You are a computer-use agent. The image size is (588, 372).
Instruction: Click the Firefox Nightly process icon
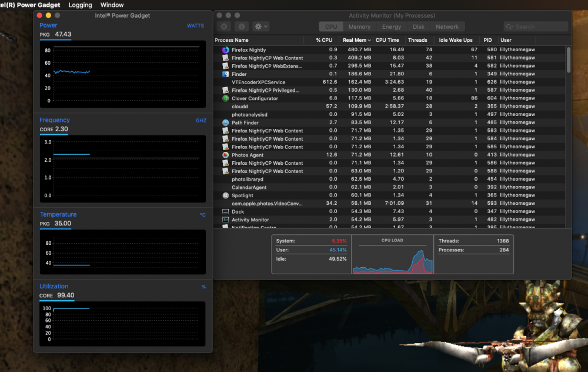pos(225,49)
